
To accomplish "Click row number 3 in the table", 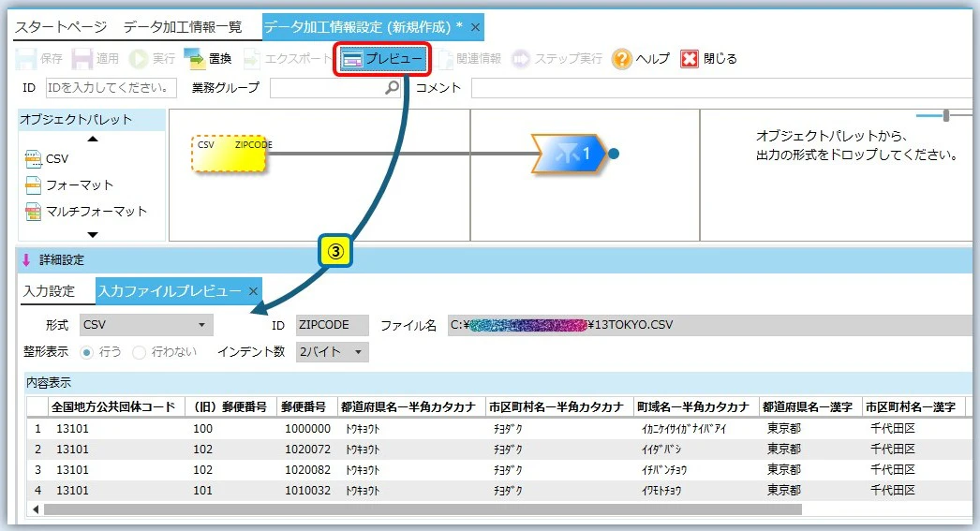I will [x=37, y=470].
